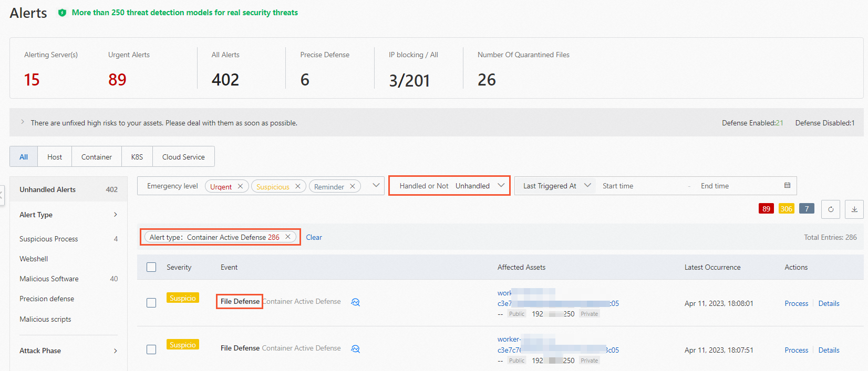Viewport: 868px width, 371px height.
Task: Remove the Container Active Defense filter tag
Action: pos(288,237)
